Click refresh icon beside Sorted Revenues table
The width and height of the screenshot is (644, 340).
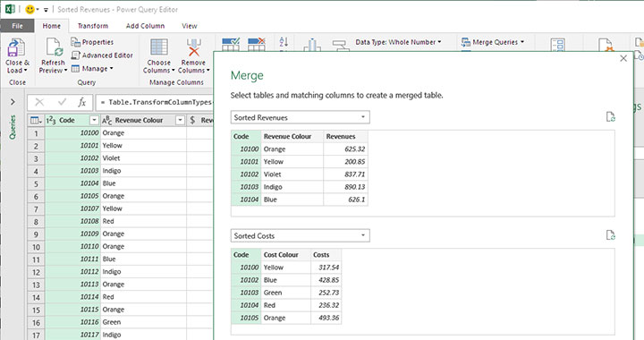tap(610, 117)
